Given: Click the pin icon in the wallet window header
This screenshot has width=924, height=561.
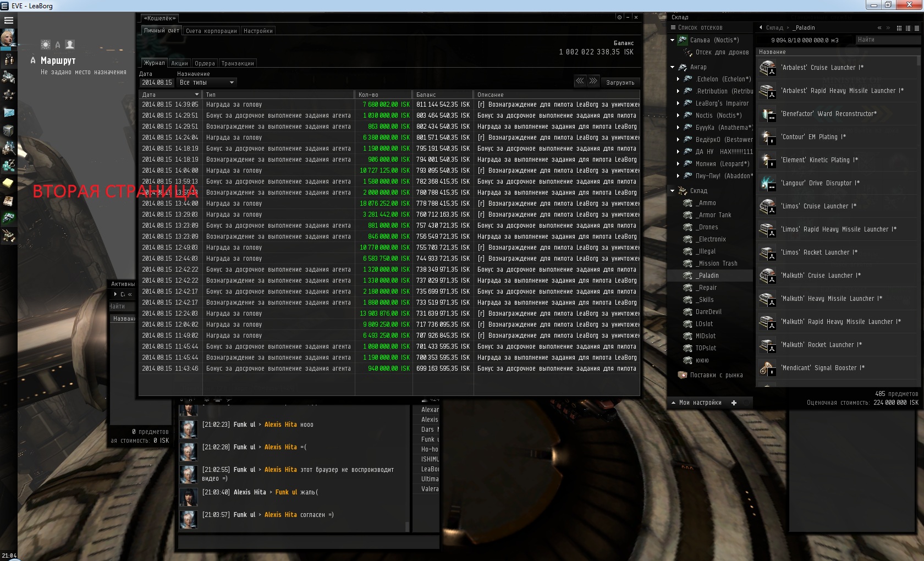Looking at the screenshot, I should pos(619,17).
